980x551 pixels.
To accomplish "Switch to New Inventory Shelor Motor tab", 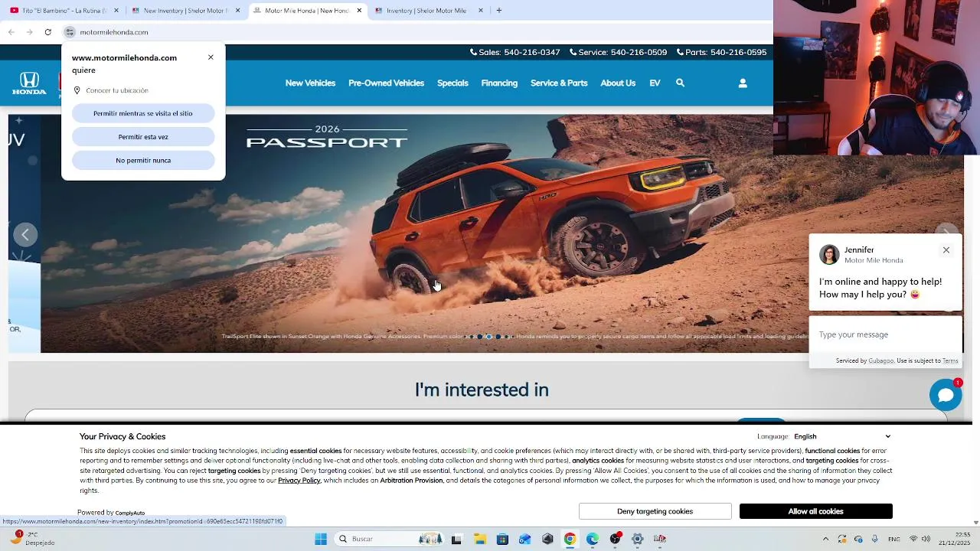I will (186, 11).
